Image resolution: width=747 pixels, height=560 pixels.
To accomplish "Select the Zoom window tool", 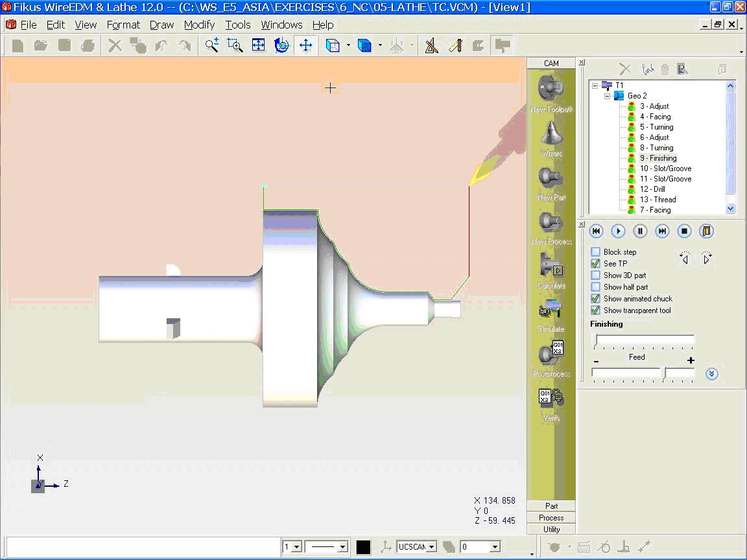I will (235, 45).
